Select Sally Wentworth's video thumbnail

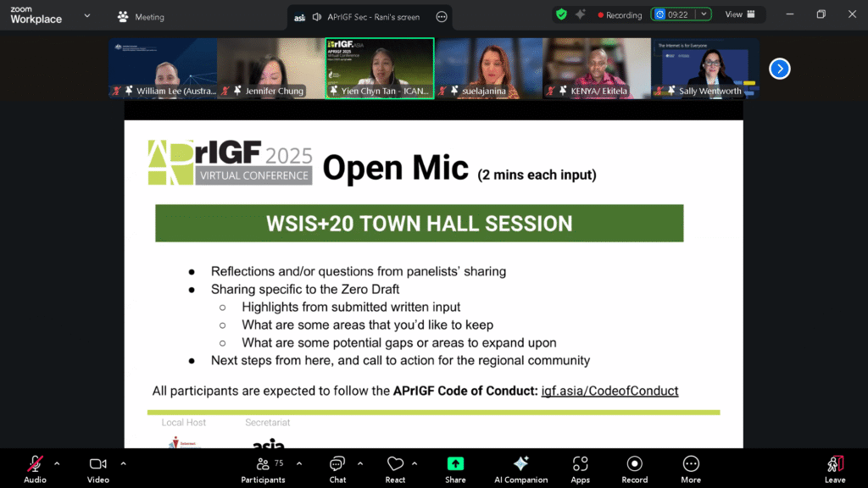[704, 68]
